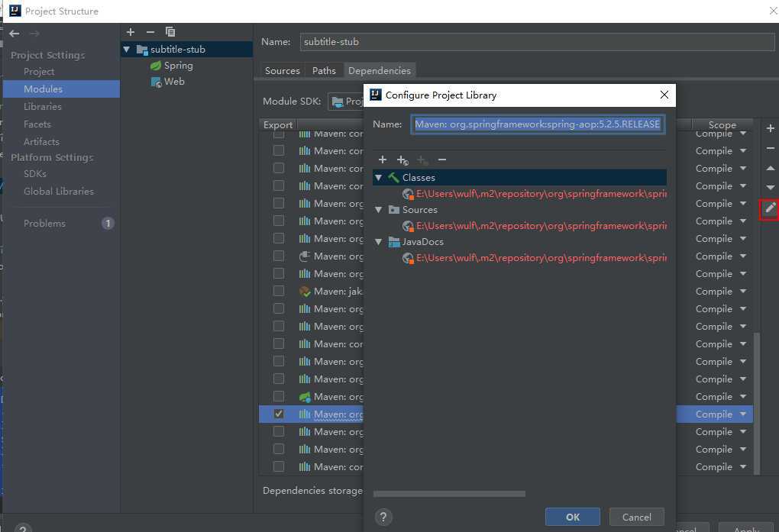The width and height of the screenshot is (779, 532).
Task: Open the Compile scope dropdown of the selected row
Action: click(x=743, y=414)
